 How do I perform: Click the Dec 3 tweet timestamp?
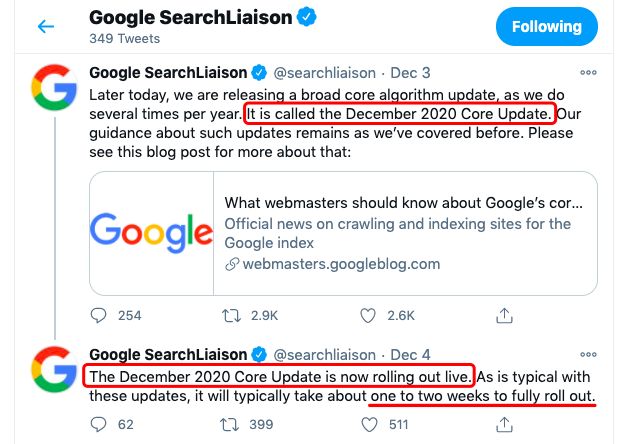pyautogui.click(x=410, y=73)
